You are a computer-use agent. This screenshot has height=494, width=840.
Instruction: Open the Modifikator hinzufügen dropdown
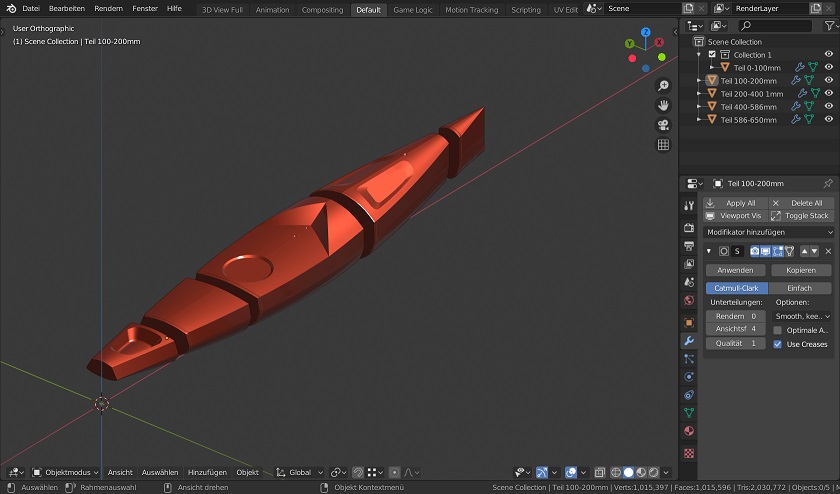click(768, 232)
